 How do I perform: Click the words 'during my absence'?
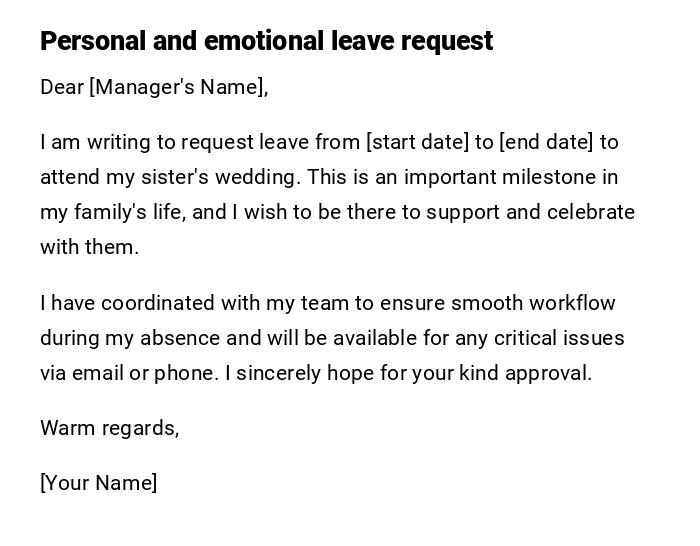(122, 338)
